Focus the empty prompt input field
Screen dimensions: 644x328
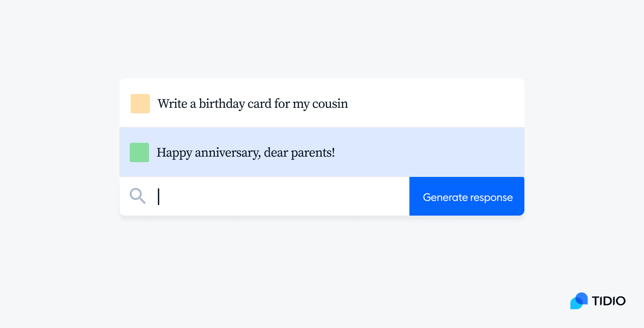click(x=264, y=196)
